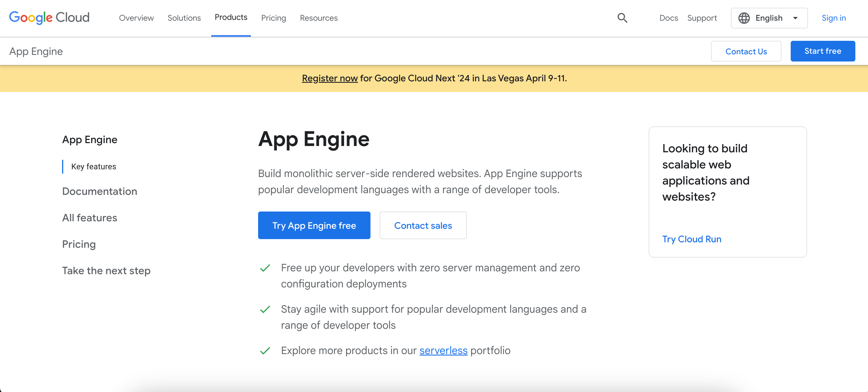Click the Start free button
The height and width of the screenshot is (392, 868).
pos(823,51)
